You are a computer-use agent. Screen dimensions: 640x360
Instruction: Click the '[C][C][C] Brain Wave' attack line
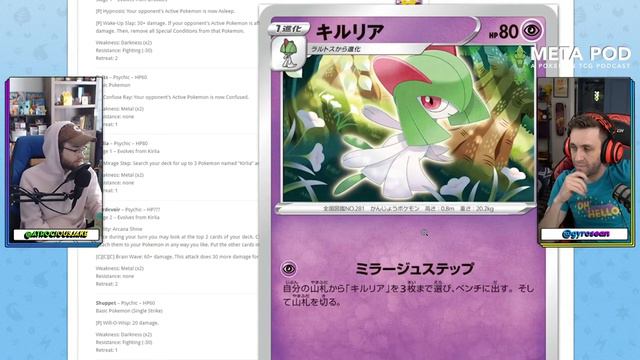coord(177,257)
